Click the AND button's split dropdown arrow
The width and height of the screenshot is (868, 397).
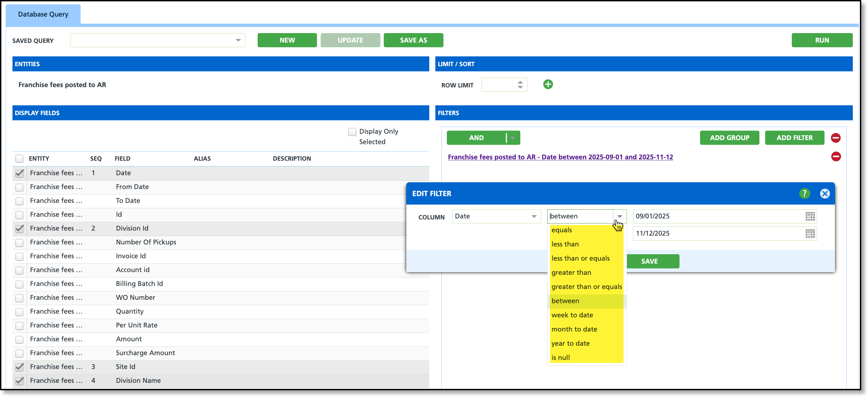tap(513, 138)
